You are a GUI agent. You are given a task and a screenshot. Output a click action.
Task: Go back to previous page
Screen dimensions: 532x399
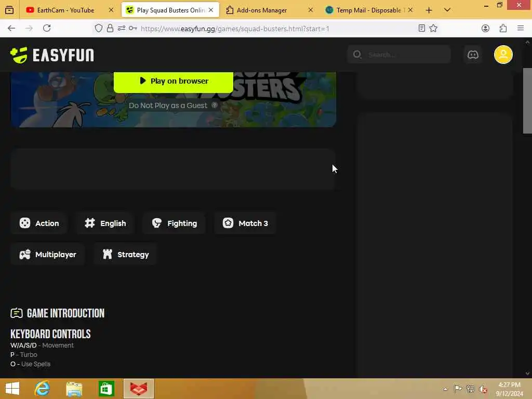(x=11, y=28)
